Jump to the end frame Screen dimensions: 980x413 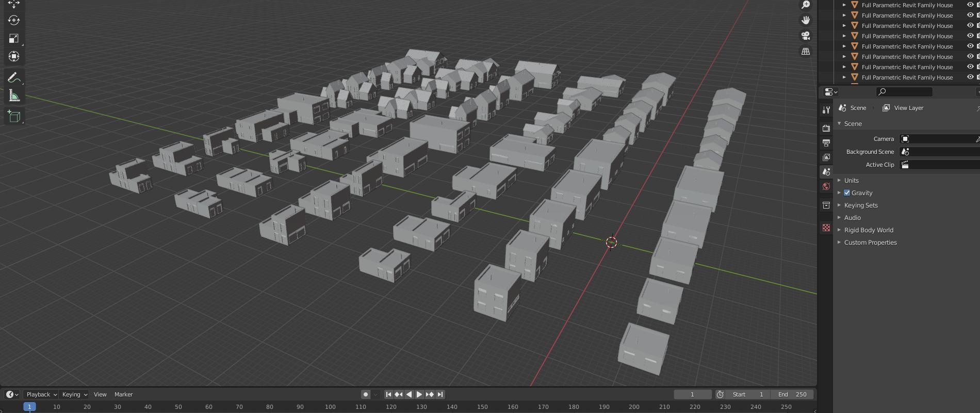tap(440, 394)
